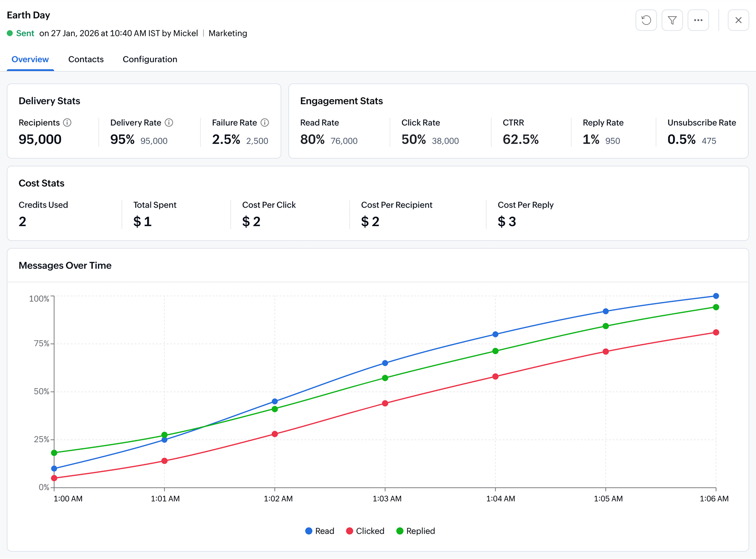756x559 pixels.
Task: Select the Clicked data point at 1:06 AM
Action: (x=716, y=332)
